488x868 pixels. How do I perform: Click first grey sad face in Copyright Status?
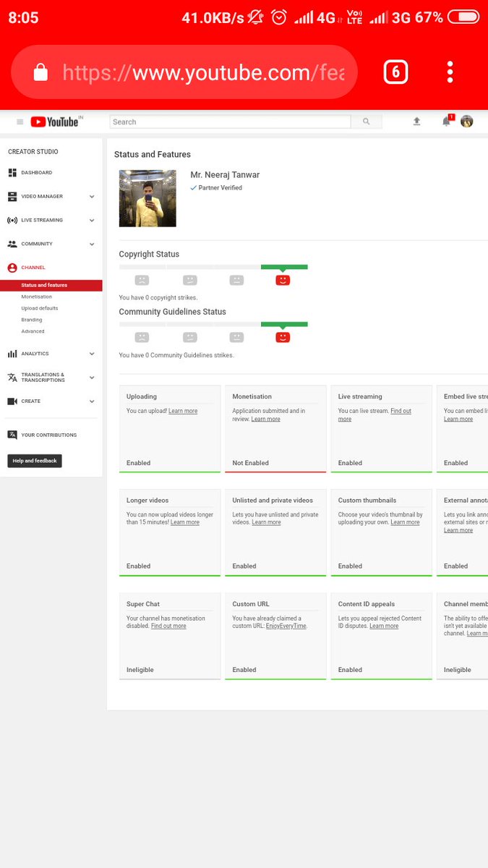pyautogui.click(x=142, y=279)
